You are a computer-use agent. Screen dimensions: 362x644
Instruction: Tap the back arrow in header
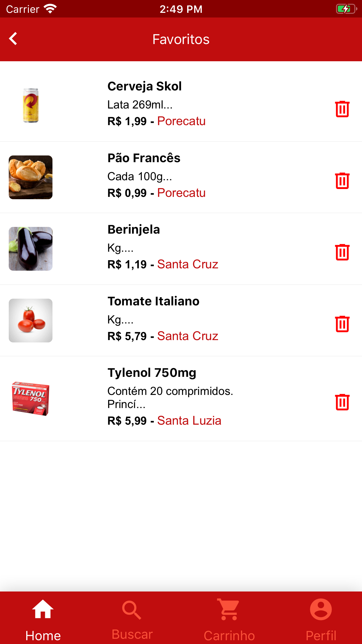click(13, 39)
